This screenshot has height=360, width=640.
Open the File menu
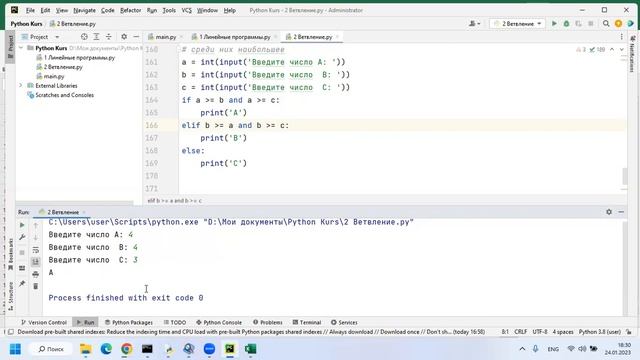30,10
